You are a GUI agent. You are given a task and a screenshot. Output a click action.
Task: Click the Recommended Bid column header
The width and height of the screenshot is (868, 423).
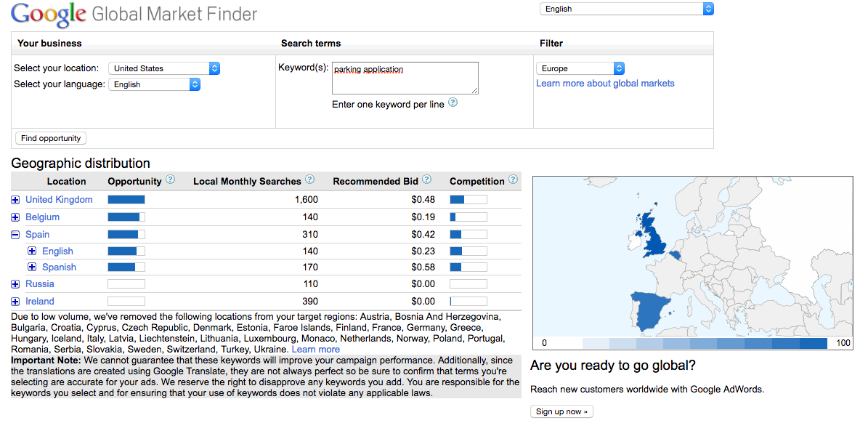(x=376, y=182)
